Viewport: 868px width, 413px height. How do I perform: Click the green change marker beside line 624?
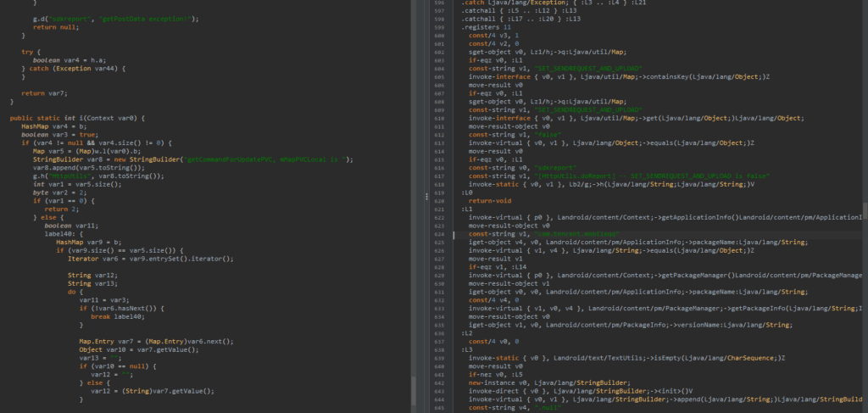(x=454, y=234)
